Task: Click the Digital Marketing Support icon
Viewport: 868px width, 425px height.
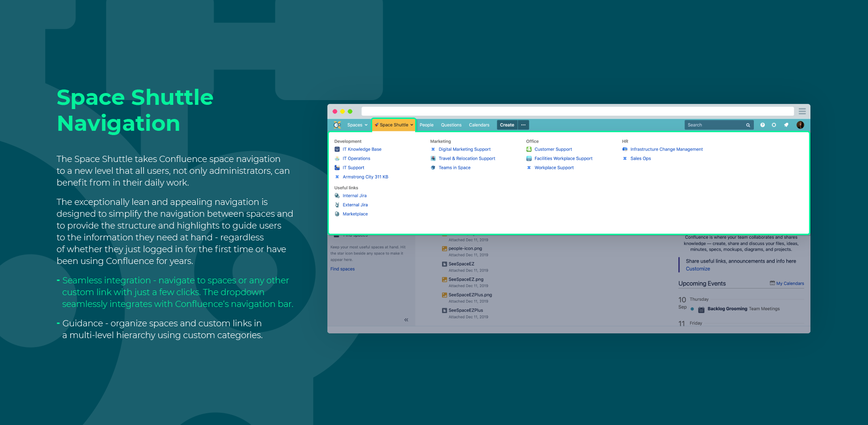Action: [433, 149]
